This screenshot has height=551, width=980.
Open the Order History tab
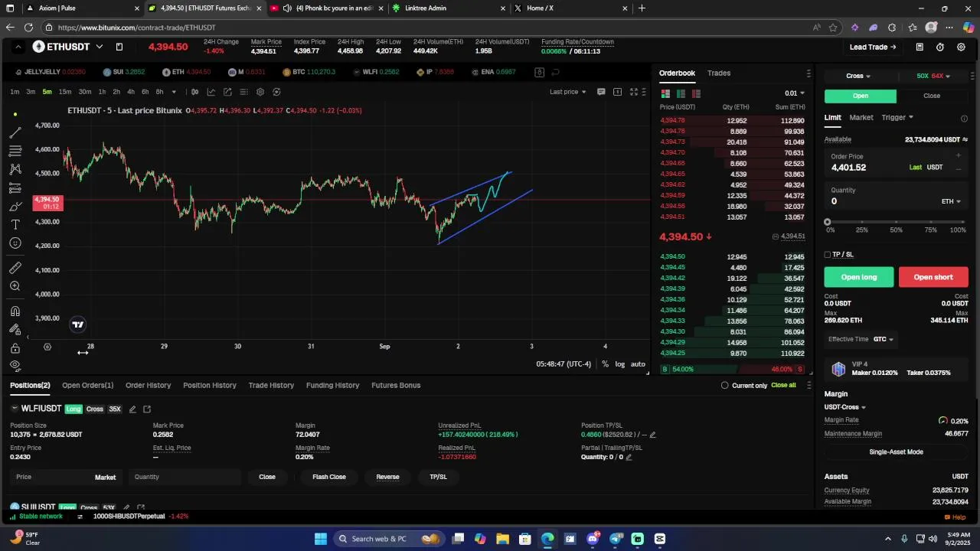point(148,385)
